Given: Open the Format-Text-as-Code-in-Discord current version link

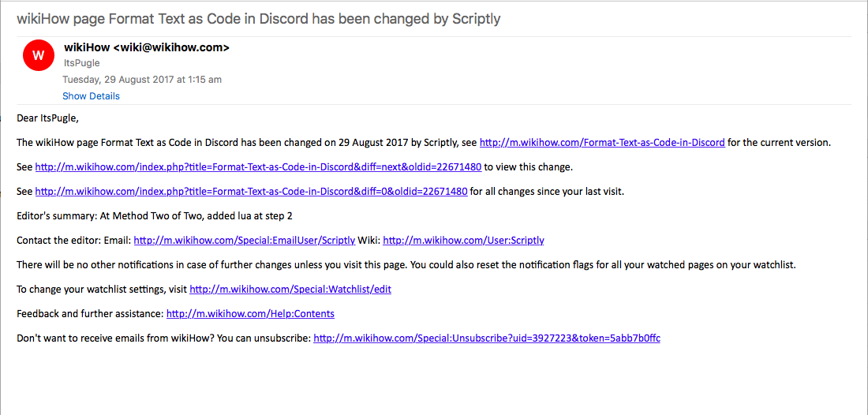Looking at the screenshot, I should [602, 142].
